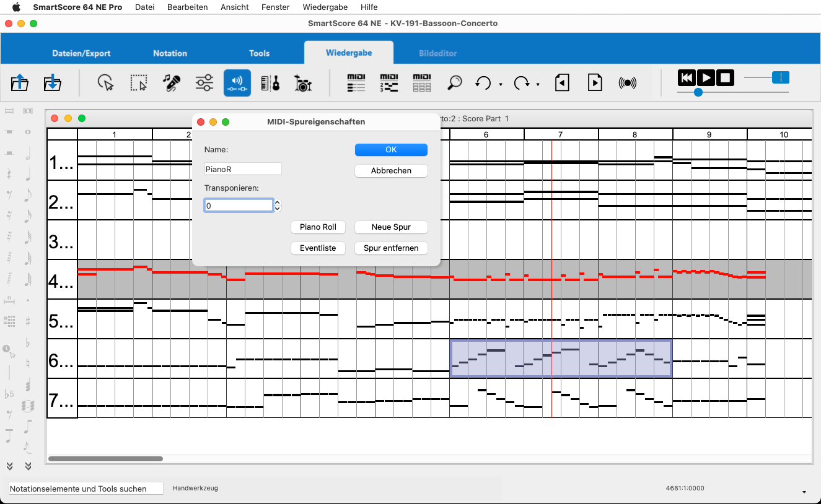The width and height of the screenshot is (821, 504).
Task: Click the keyboard and guitar instruments icon
Action: [x=270, y=83]
